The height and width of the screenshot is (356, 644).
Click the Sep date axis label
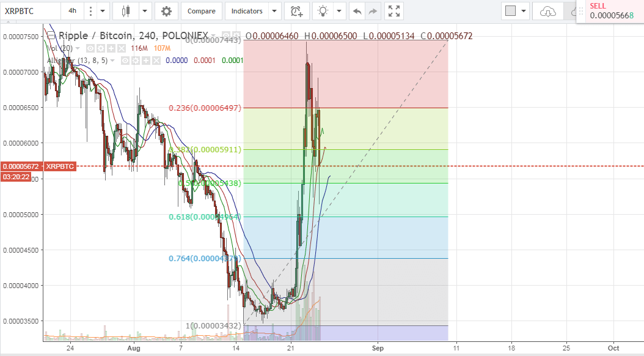pyautogui.click(x=378, y=348)
